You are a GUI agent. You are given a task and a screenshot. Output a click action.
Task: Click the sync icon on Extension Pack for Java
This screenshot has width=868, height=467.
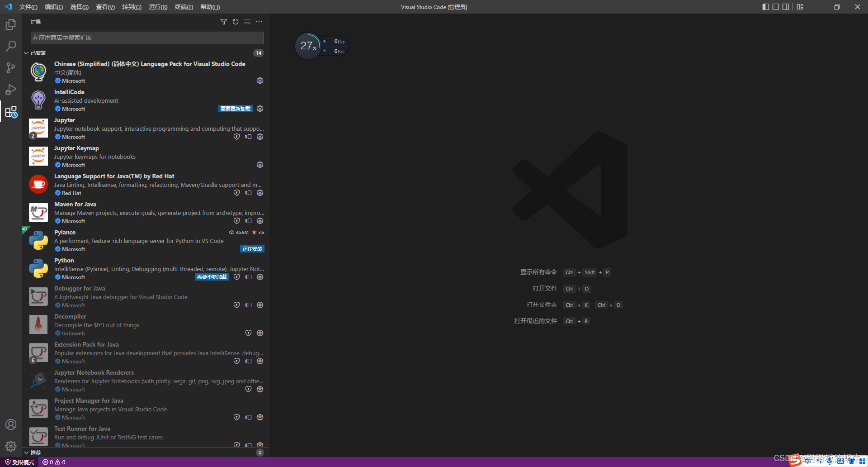248,361
